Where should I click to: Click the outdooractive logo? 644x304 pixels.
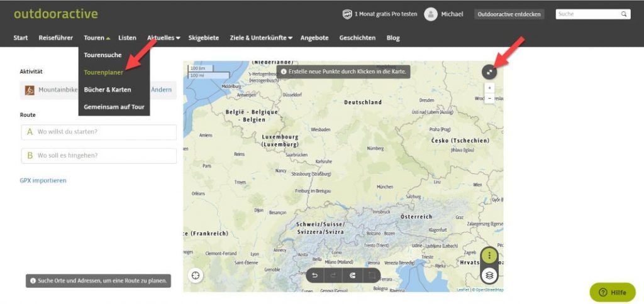pyautogui.click(x=56, y=14)
